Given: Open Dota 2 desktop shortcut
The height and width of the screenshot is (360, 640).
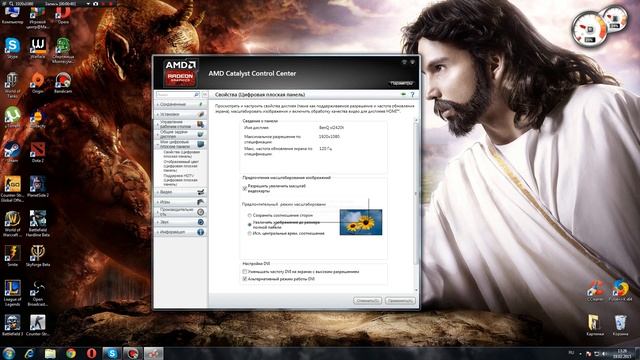Looking at the screenshot, I should coord(38,152).
